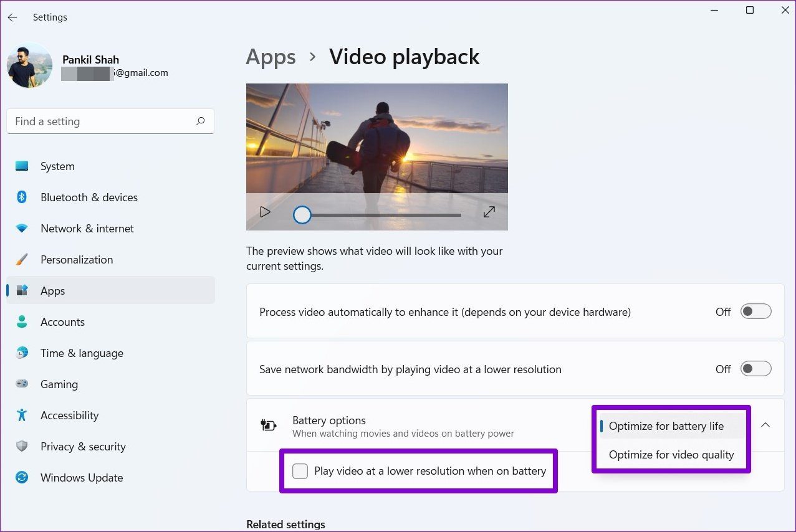Click the Personalization paintbrush icon
This screenshot has width=796, height=532.
[x=22, y=260]
